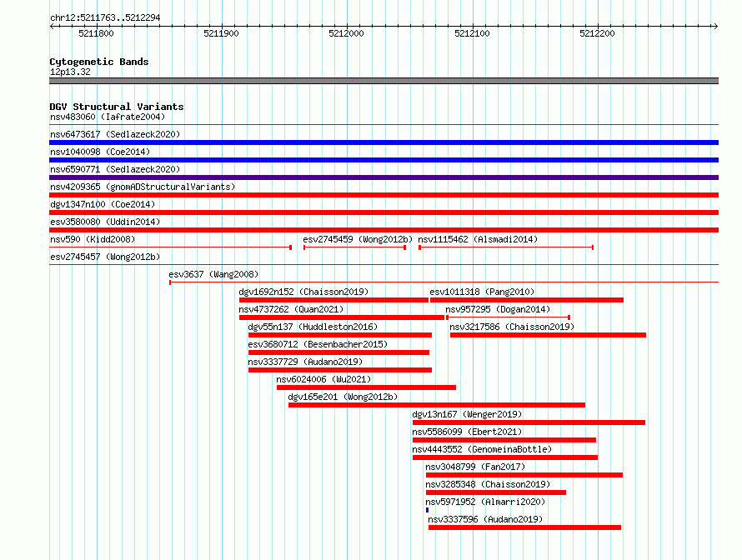Select nsv6024006 (Wu2021) label
Screen dimensions: 742x560
[323, 379]
